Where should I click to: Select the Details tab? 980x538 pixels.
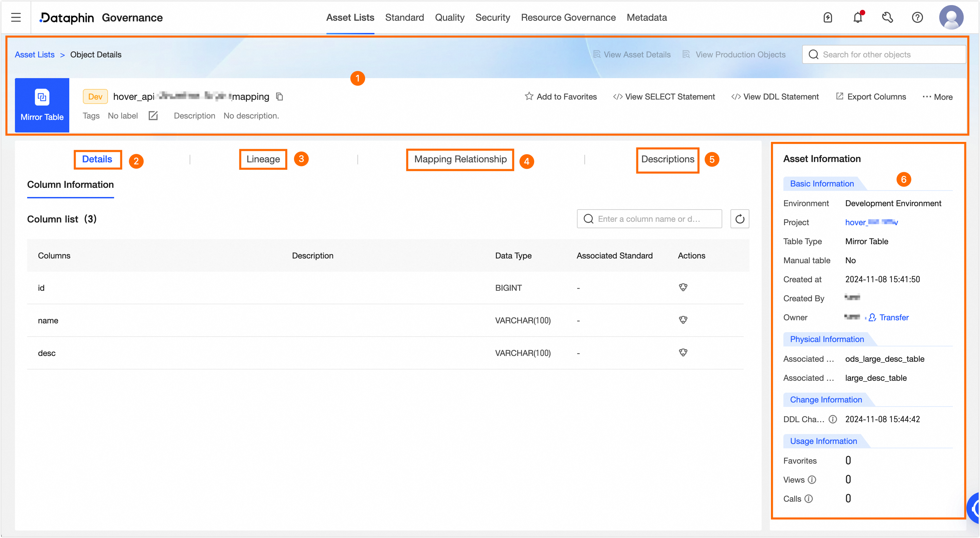[x=97, y=159]
